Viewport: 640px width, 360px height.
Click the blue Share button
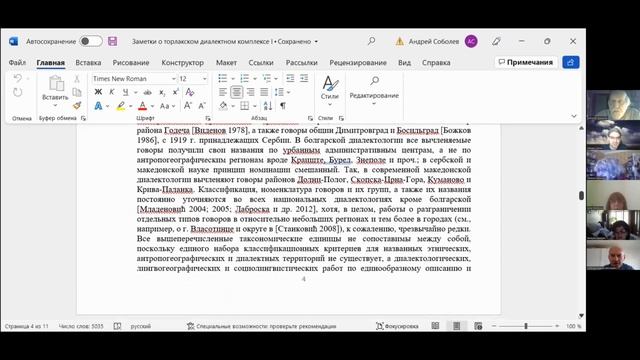(x=571, y=62)
